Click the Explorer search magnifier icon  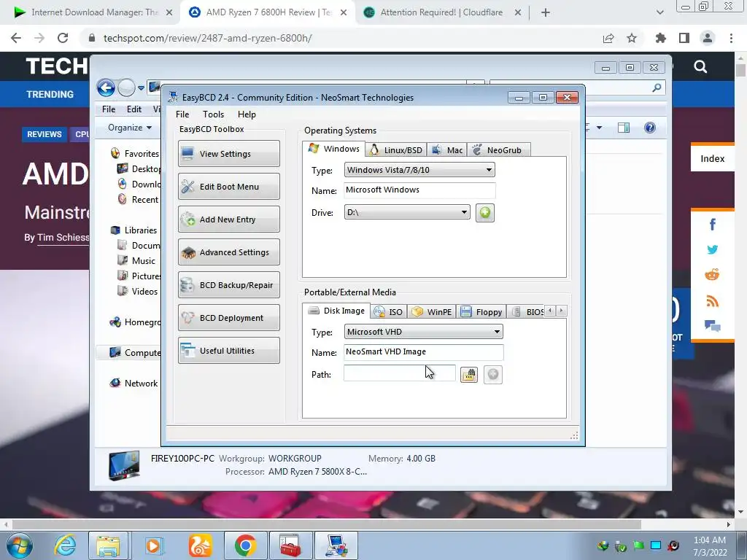pyautogui.click(x=657, y=87)
